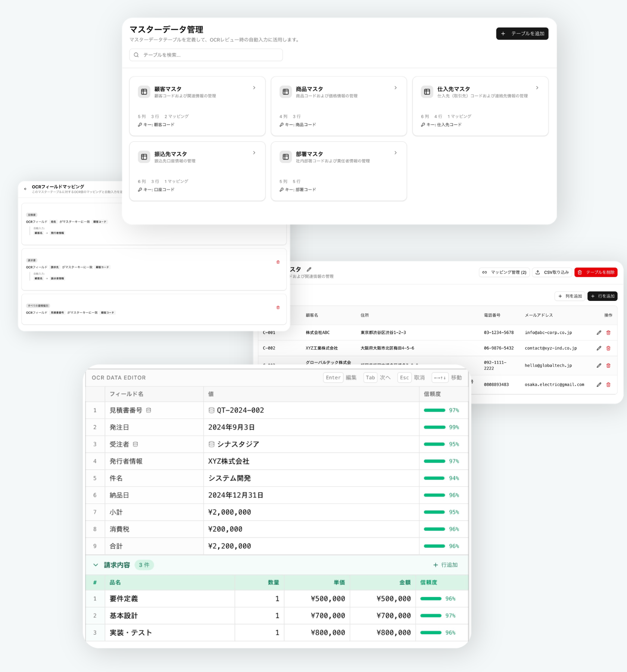The width and height of the screenshot is (627, 672).
Task: Collapse the 請求内容 section chevron
Action: [x=96, y=565]
